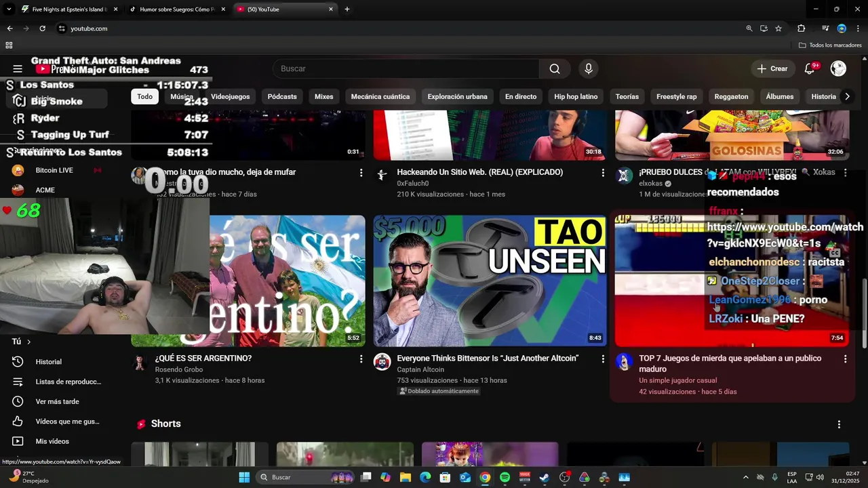Image resolution: width=868 pixels, height=488 pixels.
Task: Open the Hackeando Un Sitio Web title
Action: tap(480, 173)
